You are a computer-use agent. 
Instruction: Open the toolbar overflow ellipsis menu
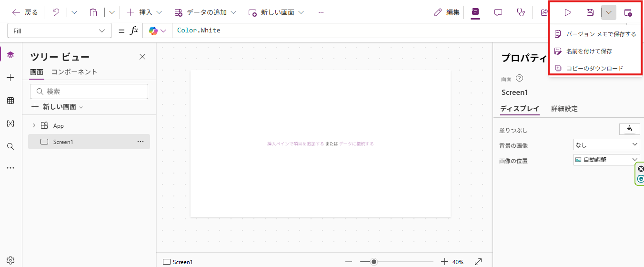click(x=321, y=12)
